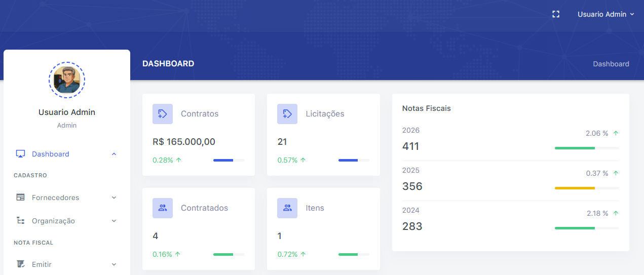Click the Licitações tag icon
The width and height of the screenshot is (644, 275).
tap(287, 114)
